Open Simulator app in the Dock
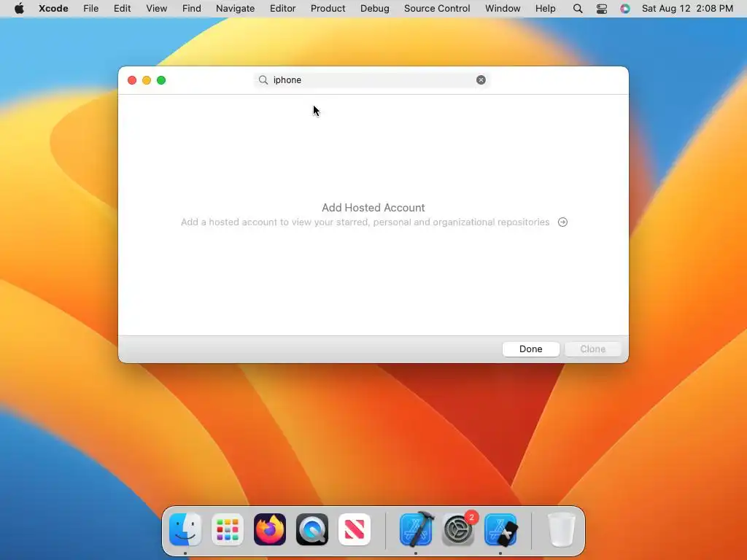The image size is (747, 560). [x=500, y=529]
